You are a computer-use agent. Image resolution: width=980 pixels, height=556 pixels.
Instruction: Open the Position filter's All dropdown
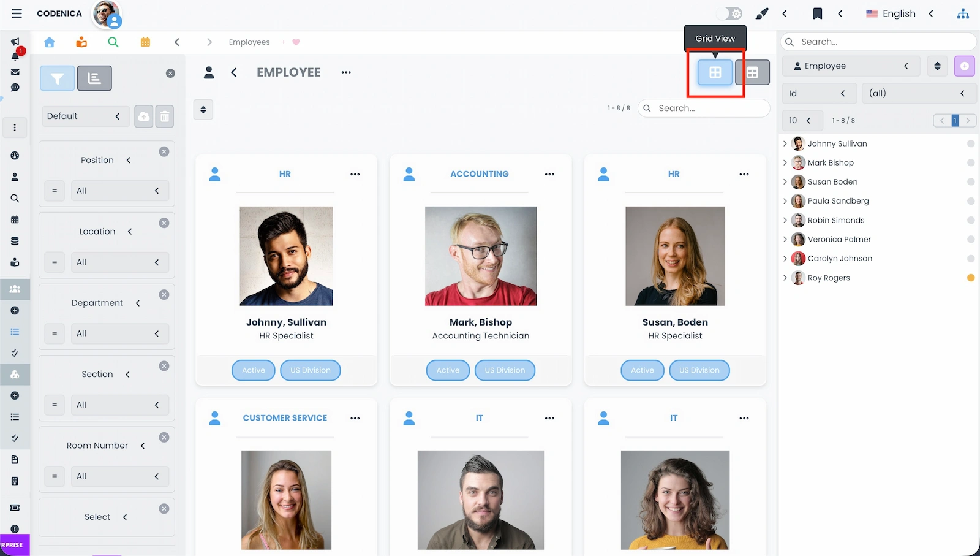(120, 191)
